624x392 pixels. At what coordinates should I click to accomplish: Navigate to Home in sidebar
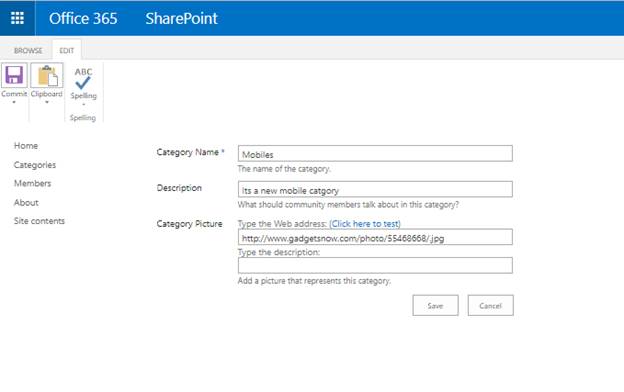tap(26, 146)
